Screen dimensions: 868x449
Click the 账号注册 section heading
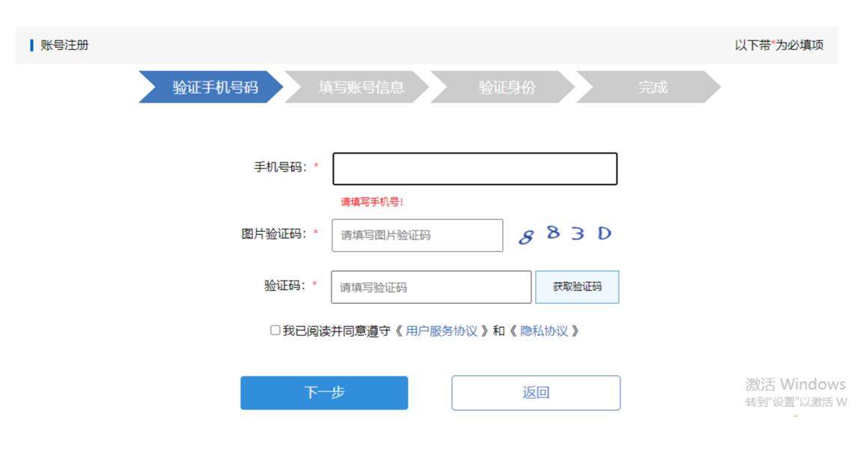click(x=64, y=46)
